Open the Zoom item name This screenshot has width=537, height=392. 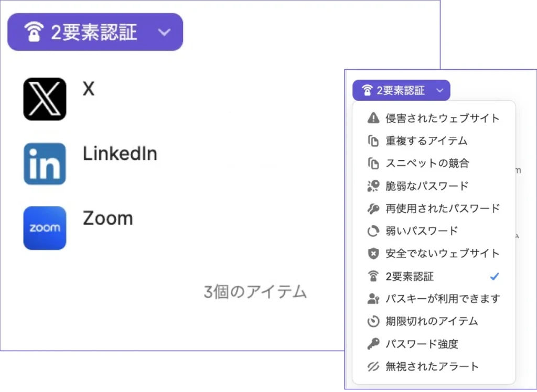click(108, 218)
